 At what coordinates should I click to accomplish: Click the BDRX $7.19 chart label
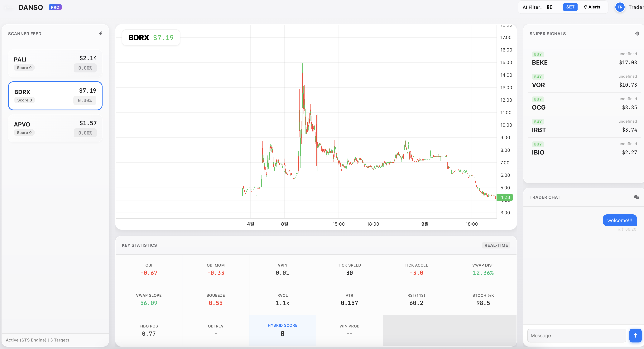[151, 37]
